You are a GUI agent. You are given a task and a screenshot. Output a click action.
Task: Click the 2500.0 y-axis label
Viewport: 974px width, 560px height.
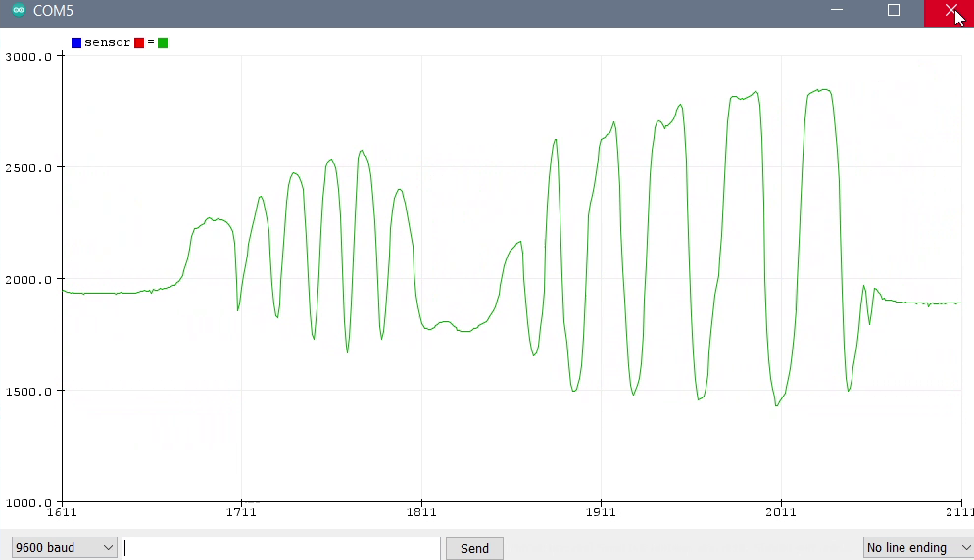click(28, 168)
